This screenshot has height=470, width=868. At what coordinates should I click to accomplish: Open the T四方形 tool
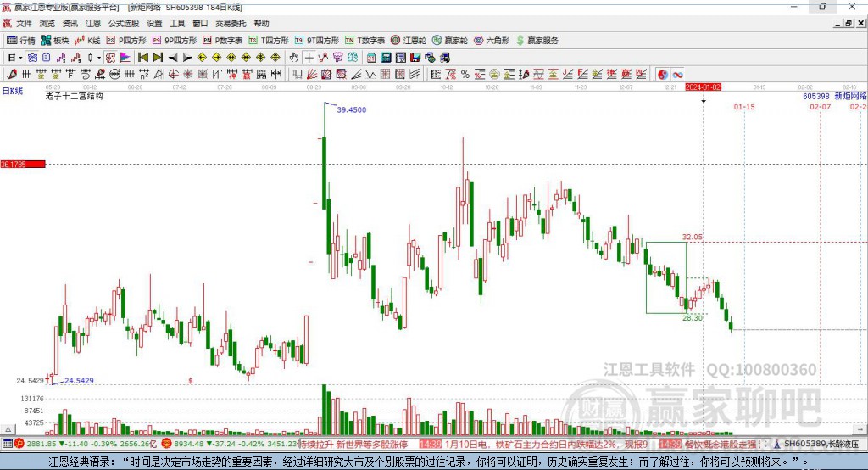click(x=269, y=41)
